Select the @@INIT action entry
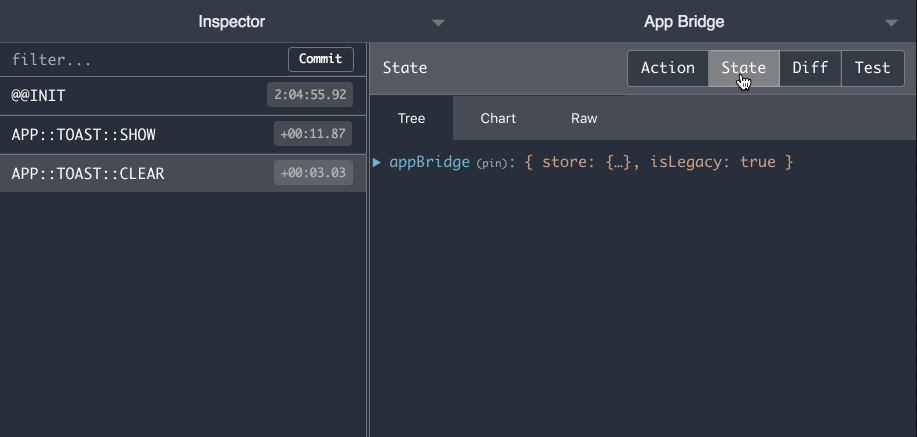Viewport: 917px width, 437px height. point(183,95)
